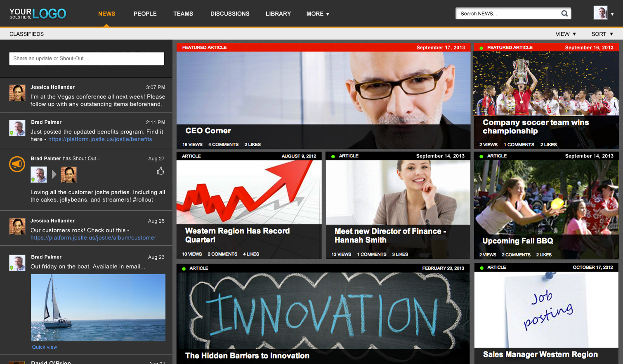Open Jessica Hollander's avatar on Vegas post
Image resolution: width=623 pixels, height=364 pixels.
tap(17, 93)
